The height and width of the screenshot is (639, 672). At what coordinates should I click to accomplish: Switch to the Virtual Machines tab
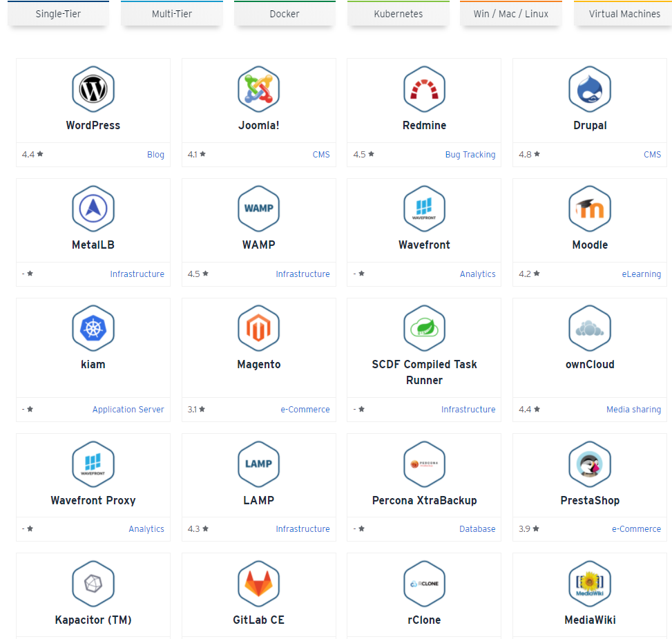pos(624,14)
